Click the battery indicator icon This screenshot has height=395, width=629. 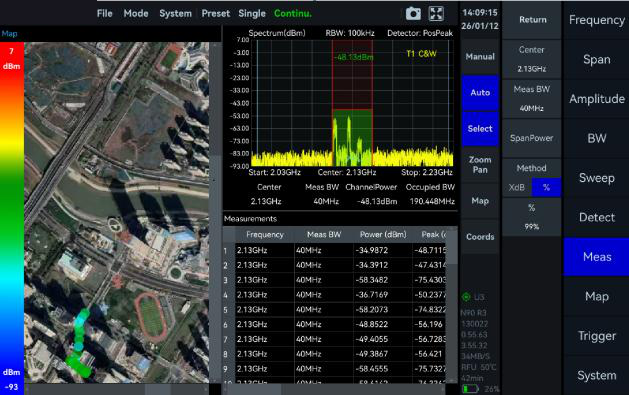click(471, 389)
